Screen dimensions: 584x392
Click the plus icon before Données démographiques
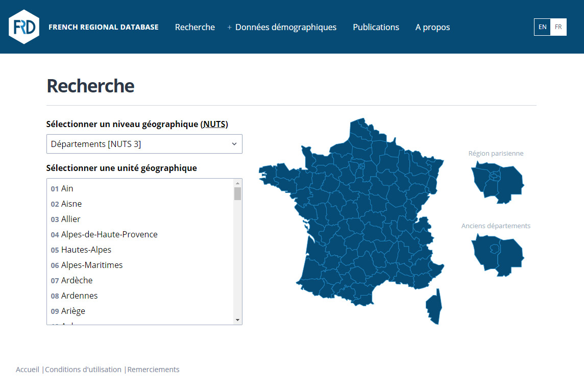click(x=230, y=28)
